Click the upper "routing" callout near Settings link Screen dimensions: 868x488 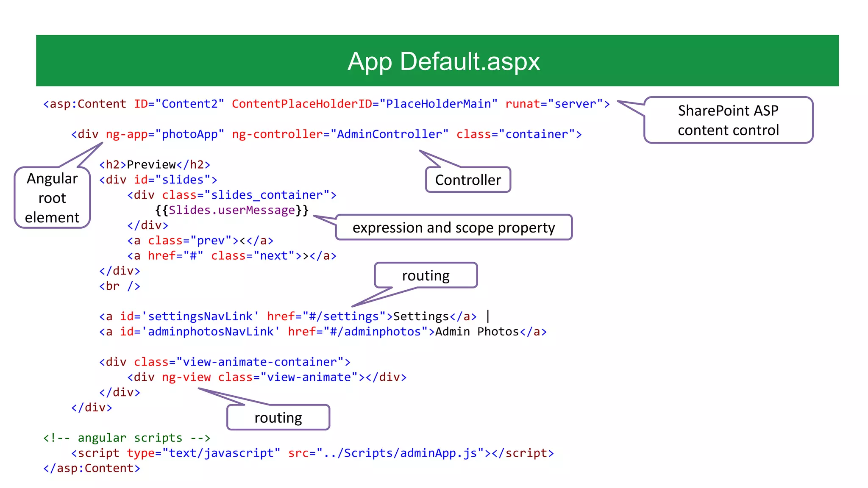coord(426,275)
